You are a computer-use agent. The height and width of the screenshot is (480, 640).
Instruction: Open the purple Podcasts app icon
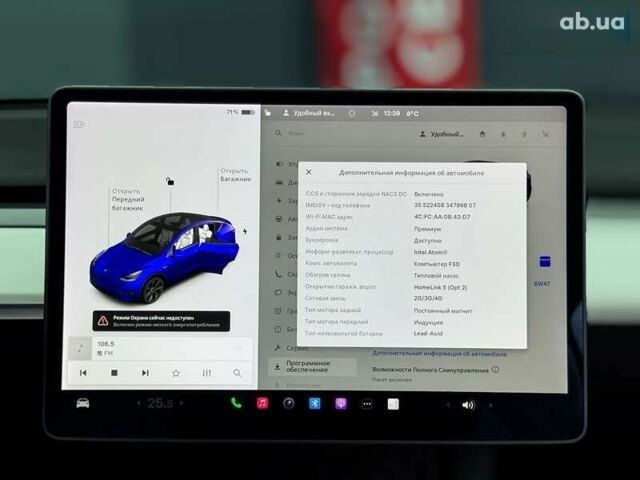tap(341, 404)
